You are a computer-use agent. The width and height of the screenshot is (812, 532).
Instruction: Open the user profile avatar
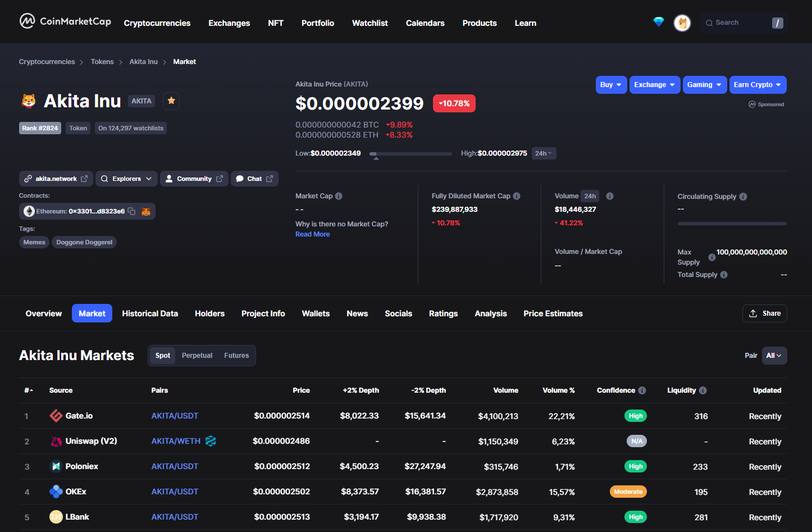click(682, 23)
